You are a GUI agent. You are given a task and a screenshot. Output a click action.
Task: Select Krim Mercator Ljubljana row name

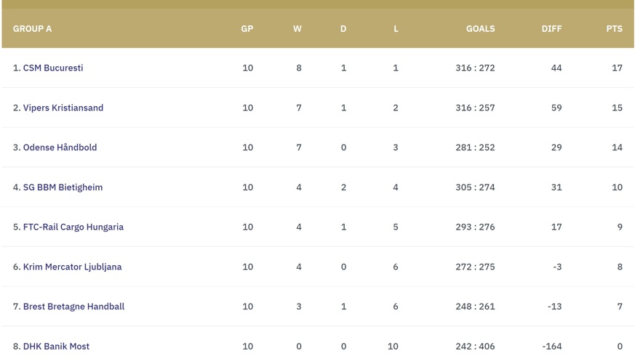(72, 267)
